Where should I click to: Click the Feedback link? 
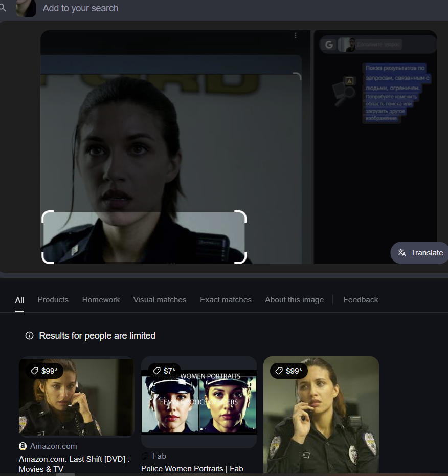tap(361, 300)
